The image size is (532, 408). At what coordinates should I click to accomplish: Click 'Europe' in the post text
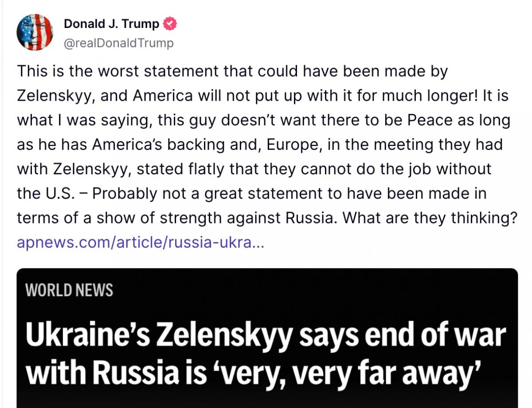(x=292, y=145)
